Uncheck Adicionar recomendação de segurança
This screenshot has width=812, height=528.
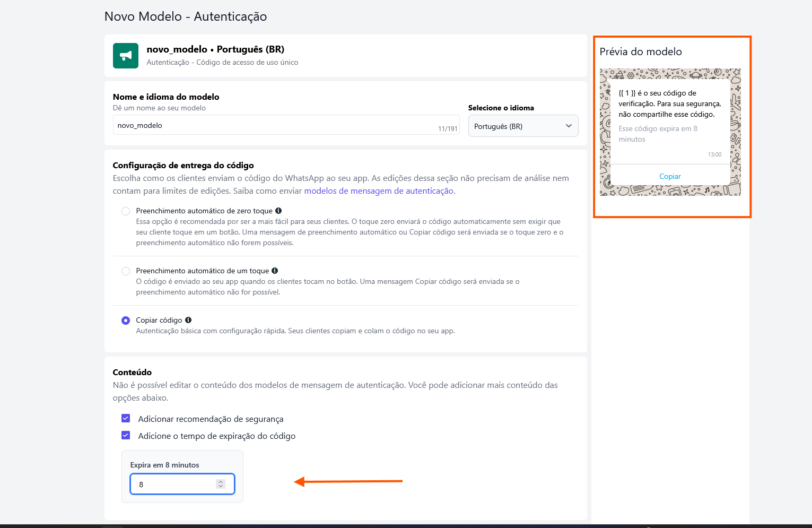[126, 418]
